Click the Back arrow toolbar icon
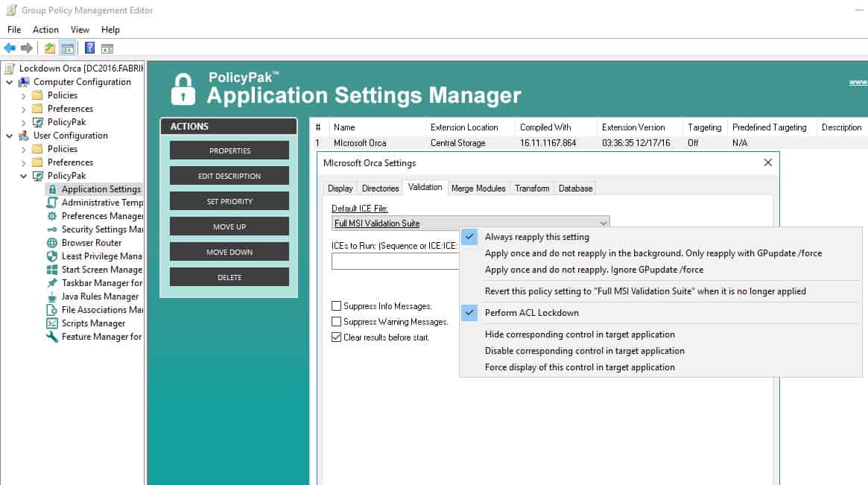 pos(10,48)
